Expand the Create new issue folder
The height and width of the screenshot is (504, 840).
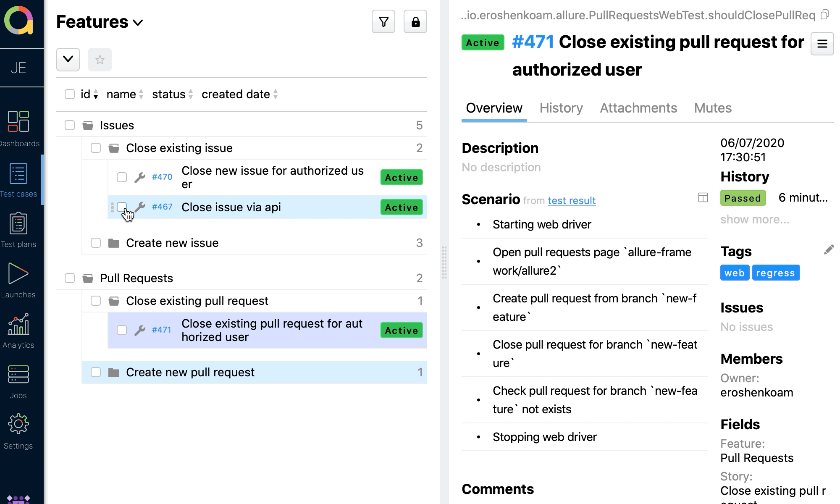pos(172,243)
